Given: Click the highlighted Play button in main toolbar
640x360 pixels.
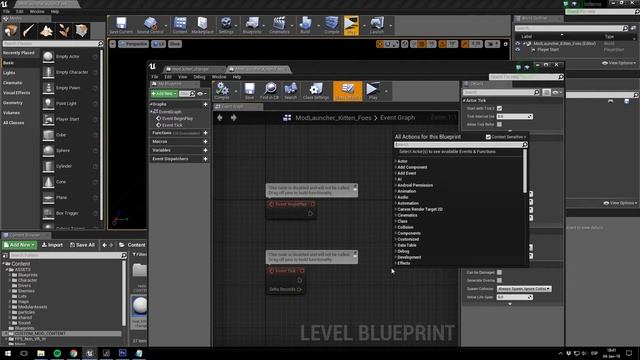Looking at the screenshot, I should (351, 25).
